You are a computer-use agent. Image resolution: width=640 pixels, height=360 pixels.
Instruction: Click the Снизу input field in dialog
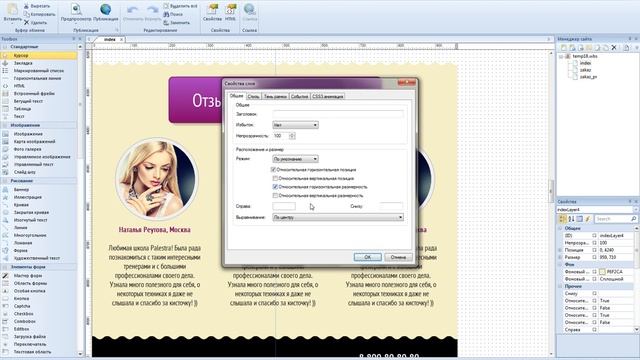click(x=391, y=206)
